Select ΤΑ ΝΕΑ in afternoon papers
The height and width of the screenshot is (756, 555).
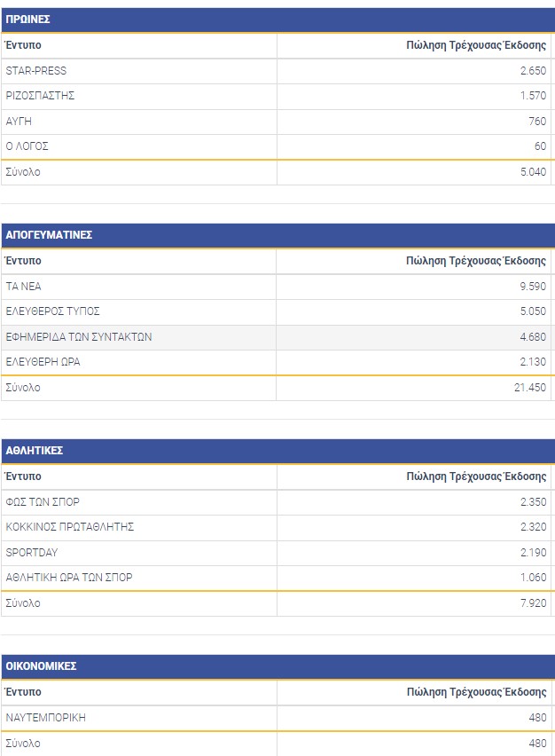point(24,287)
